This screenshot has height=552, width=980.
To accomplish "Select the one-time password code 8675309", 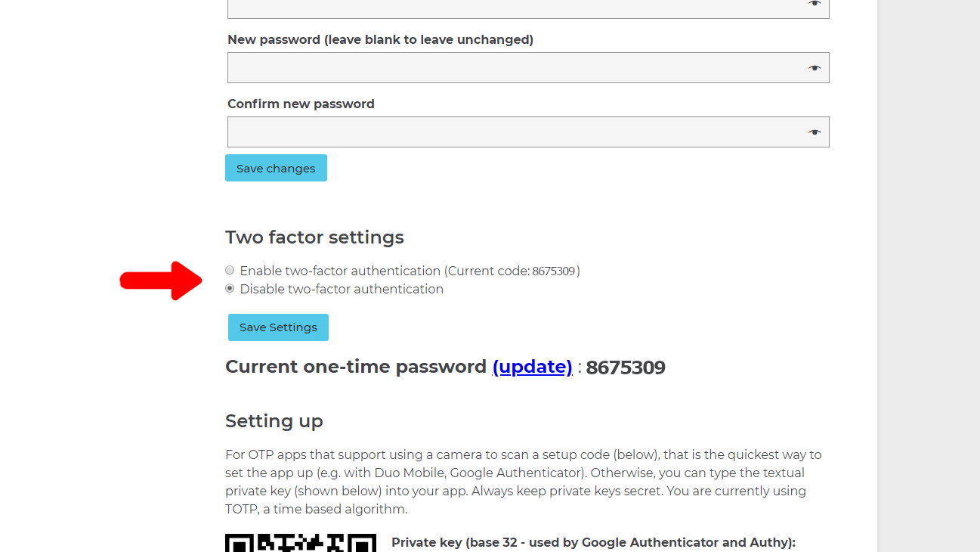I will point(626,367).
